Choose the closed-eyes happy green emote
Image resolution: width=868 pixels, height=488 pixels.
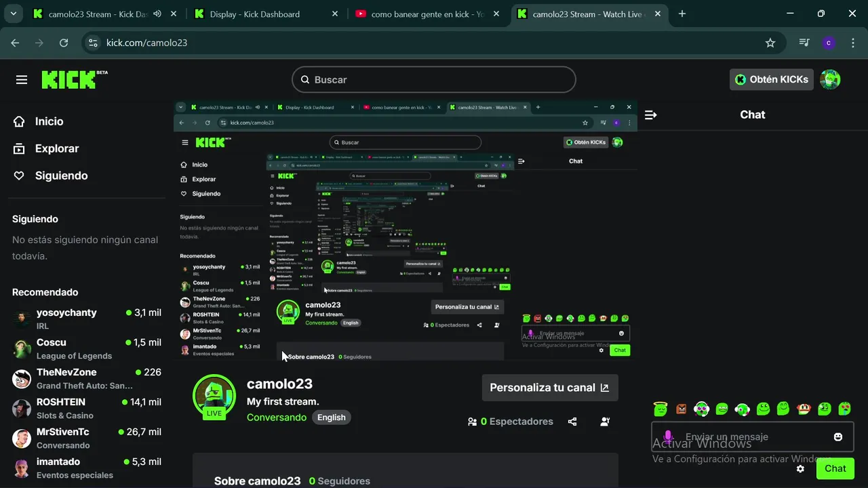click(x=783, y=409)
